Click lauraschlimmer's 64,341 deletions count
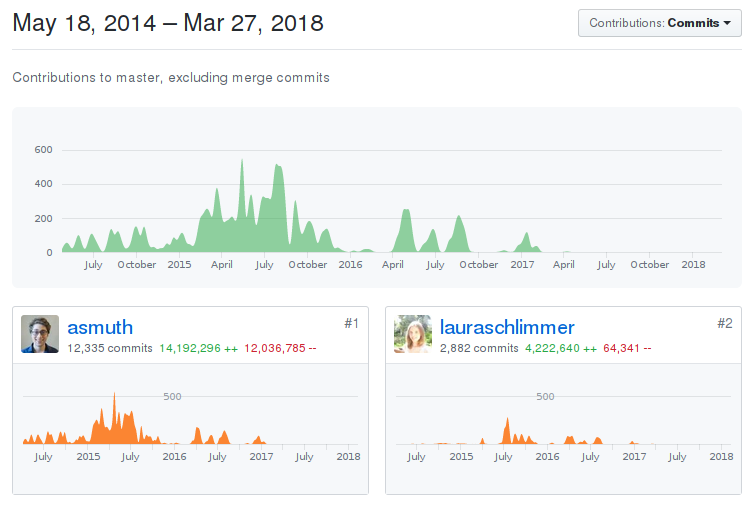 (x=627, y=348)
